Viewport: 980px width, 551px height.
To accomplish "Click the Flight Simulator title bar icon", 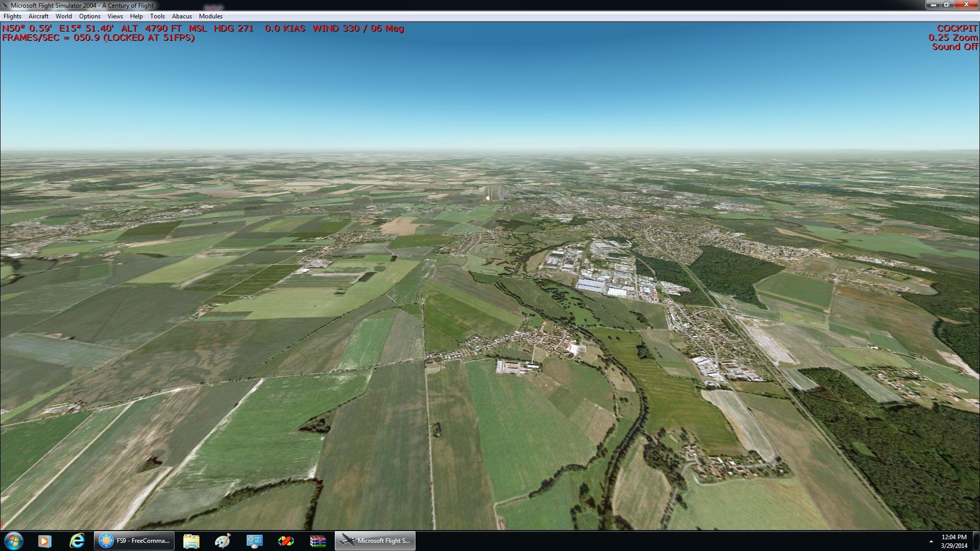I will tap(5, 5).
